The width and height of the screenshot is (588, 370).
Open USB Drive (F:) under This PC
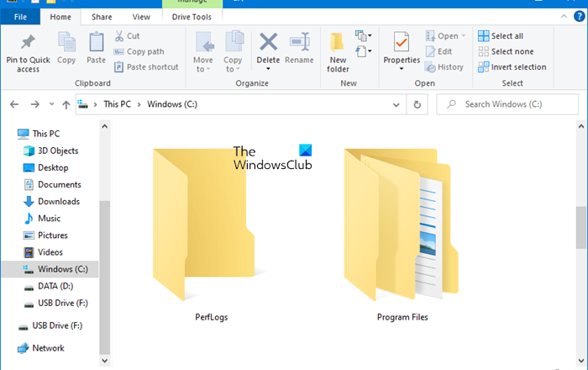55,304
